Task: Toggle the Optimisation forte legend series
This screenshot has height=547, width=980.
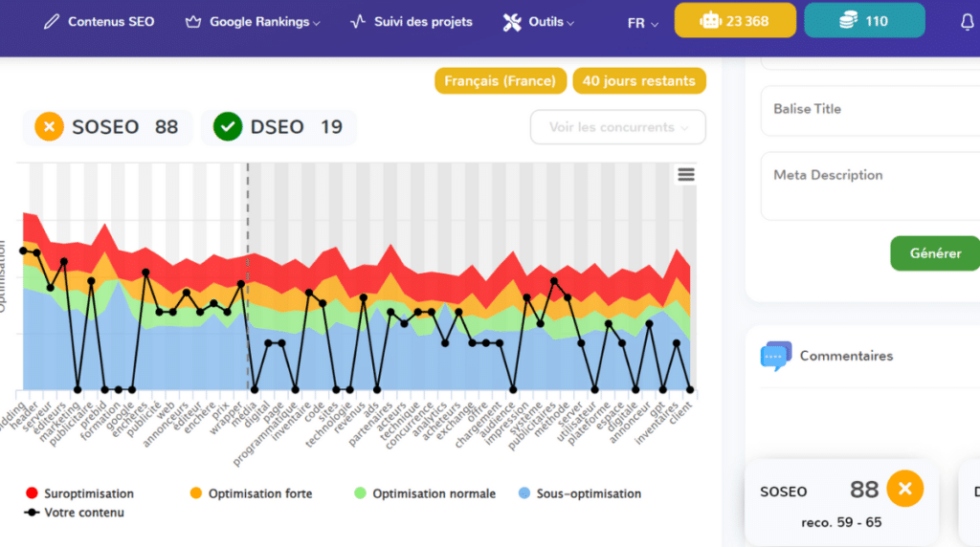Action: coord(252,493)
